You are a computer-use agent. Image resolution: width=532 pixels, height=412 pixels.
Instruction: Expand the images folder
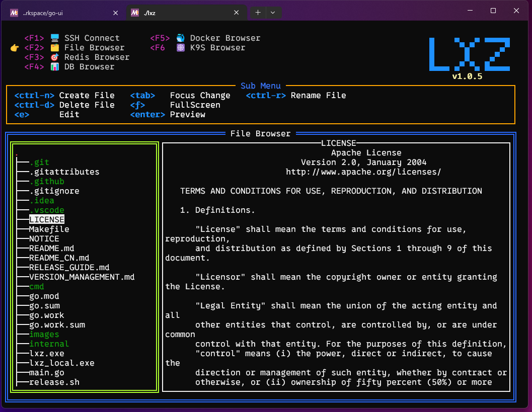click(x=44, y=334)
